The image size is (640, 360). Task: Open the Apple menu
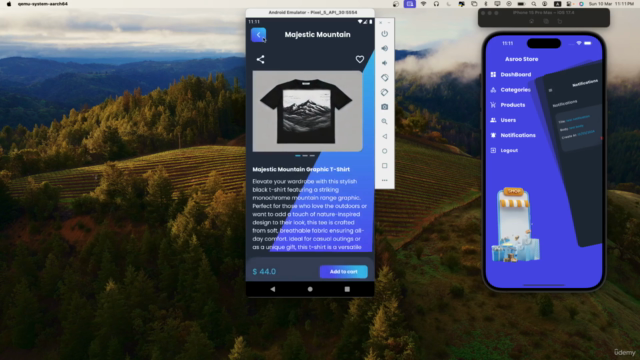pos(9,4)
